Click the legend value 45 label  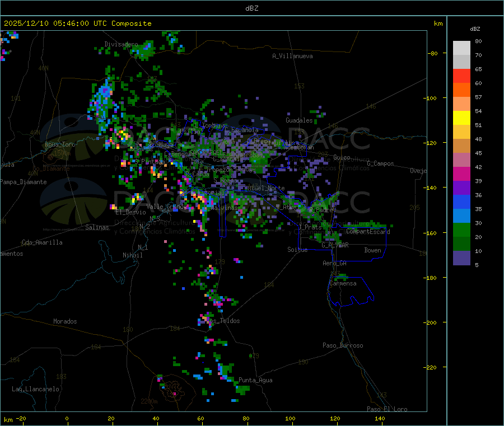click(478, 153)
